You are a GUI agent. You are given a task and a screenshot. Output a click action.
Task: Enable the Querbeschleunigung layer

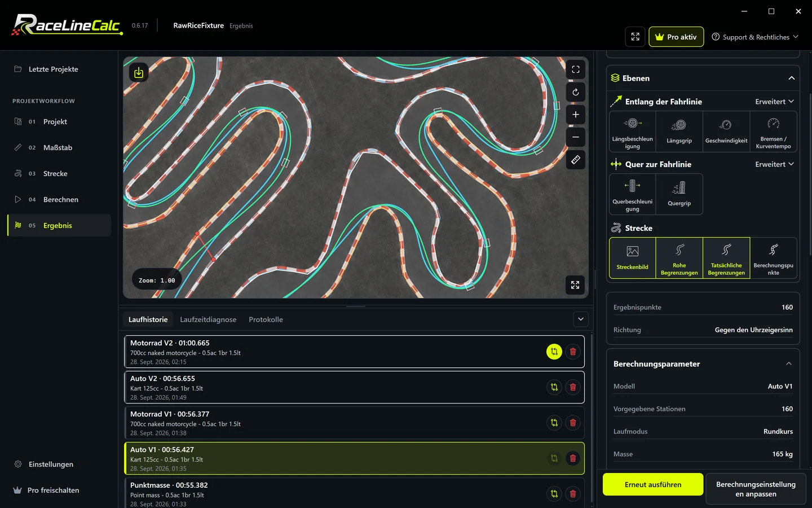click(x=633, y=194)
